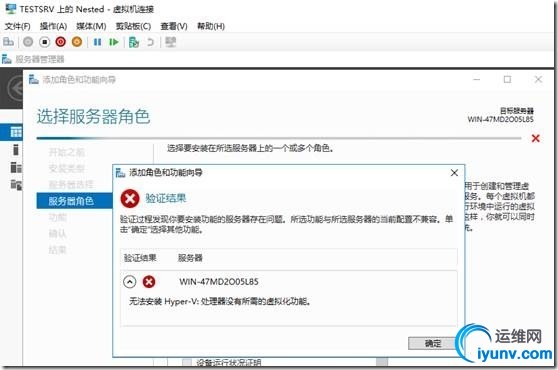Click the Ctrl+Alt+Del toolbar icon

click(x=8, y=42)
